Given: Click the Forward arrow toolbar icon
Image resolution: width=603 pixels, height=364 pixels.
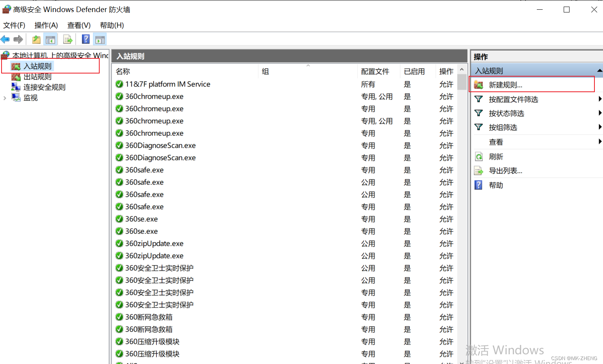Looking at the screenshot, I should point(18,39).
